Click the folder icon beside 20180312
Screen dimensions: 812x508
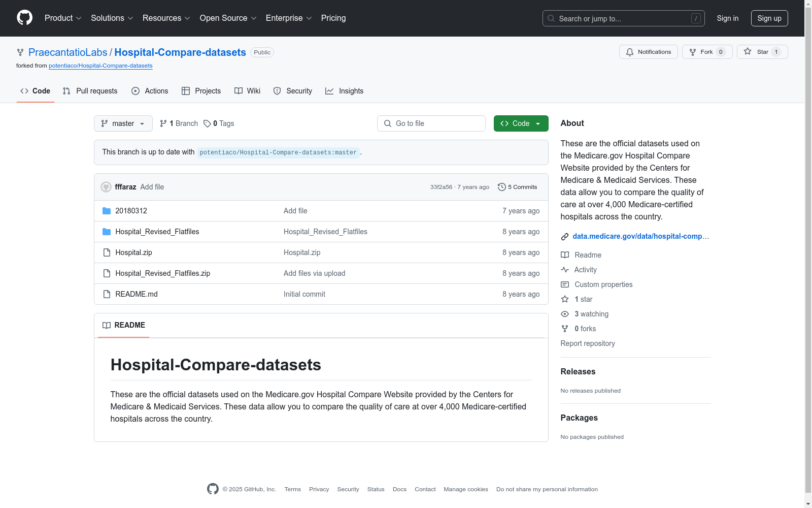pos(107,211)
